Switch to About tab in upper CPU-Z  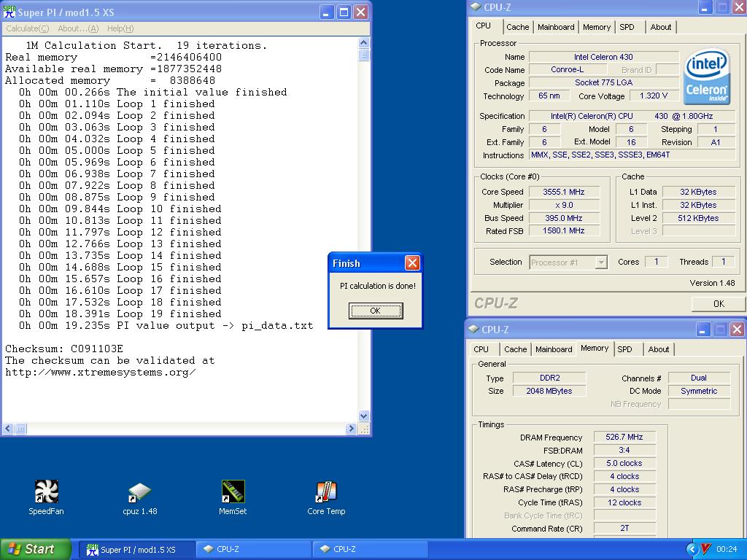661,27
